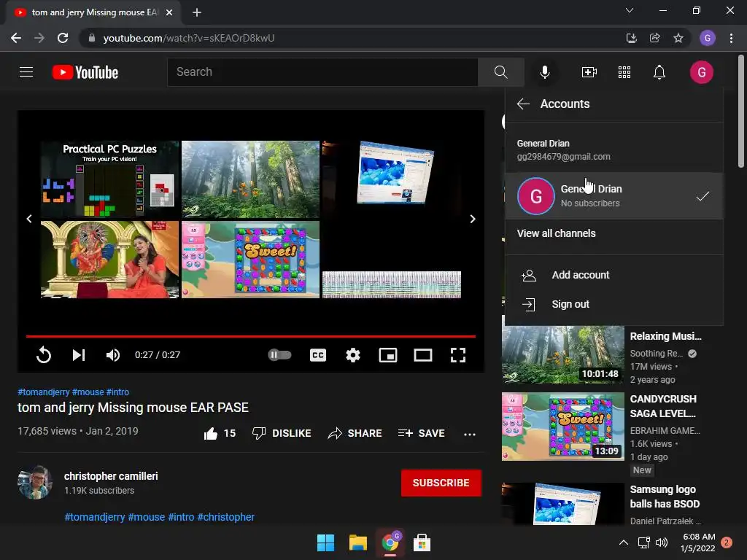
Task: Close the tom and jerry tab
Action: click(169, 13)
